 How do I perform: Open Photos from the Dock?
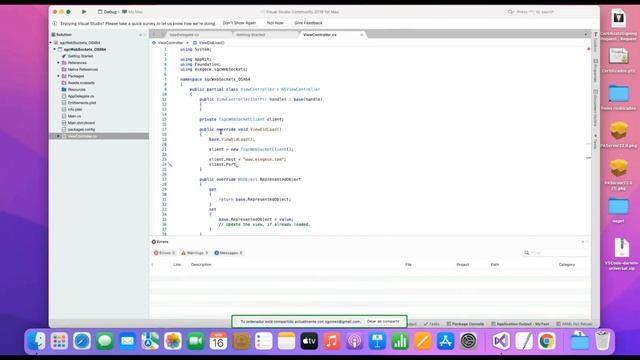(x=173, y=341)
